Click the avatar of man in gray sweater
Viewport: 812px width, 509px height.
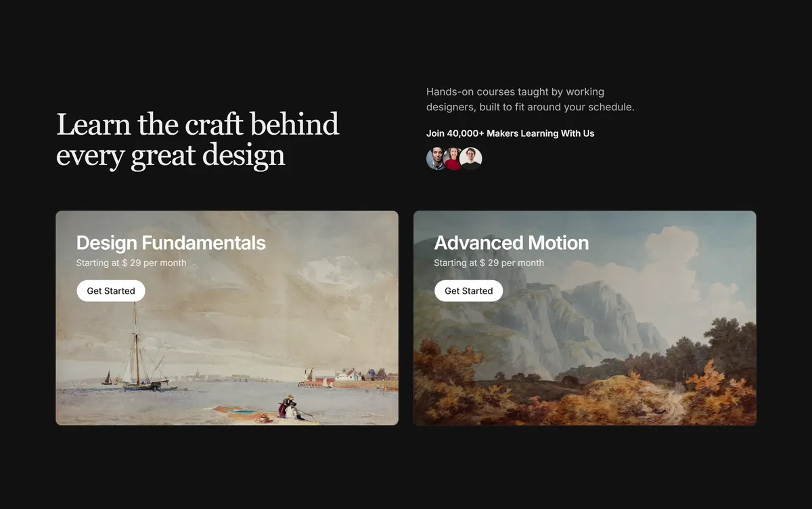pos(436,158)
